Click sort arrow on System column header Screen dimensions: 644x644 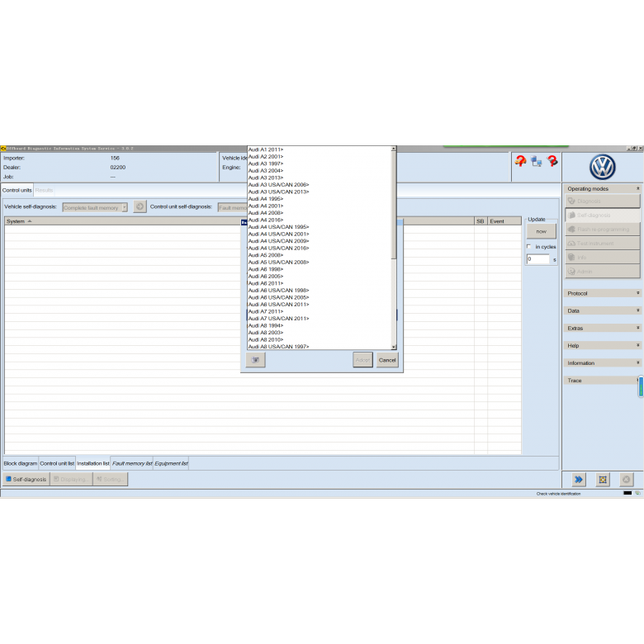pyautogui.click(x=30, y=221)
